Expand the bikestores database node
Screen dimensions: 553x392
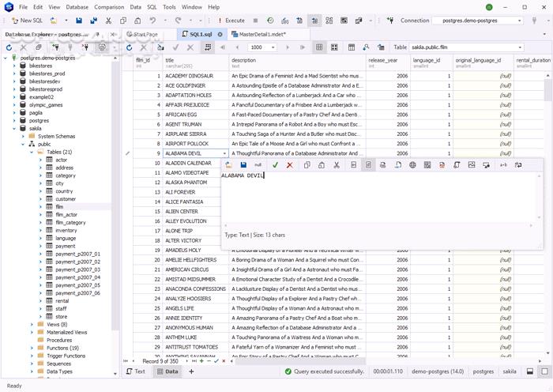pos(14,66)
